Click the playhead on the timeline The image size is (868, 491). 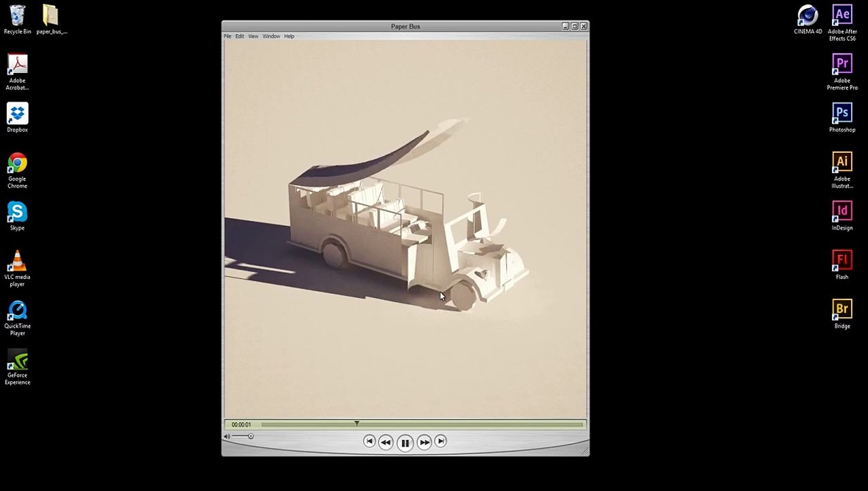coord(356,423)
